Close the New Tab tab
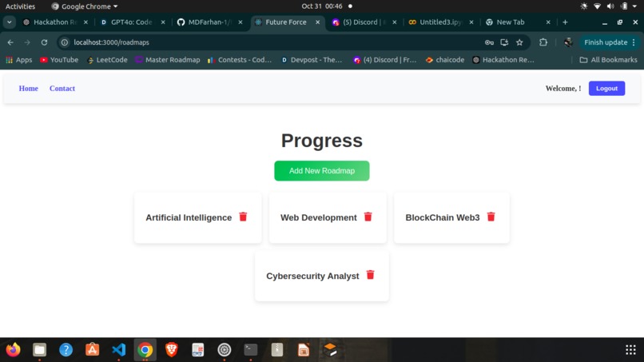 [x=548, y=22]
